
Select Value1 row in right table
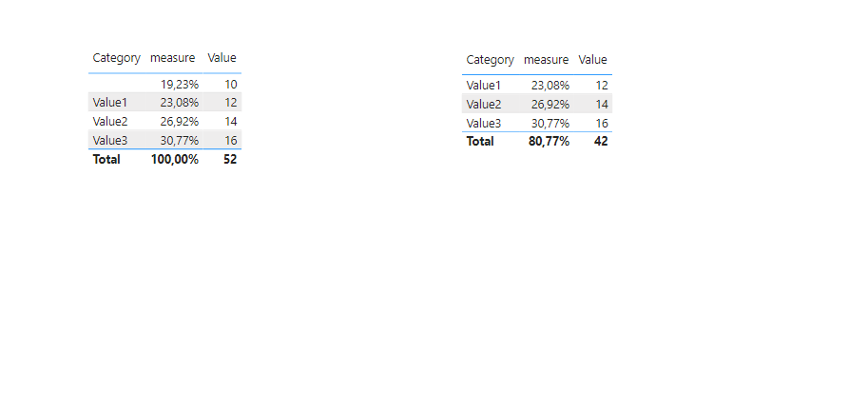tap(537, 86)
